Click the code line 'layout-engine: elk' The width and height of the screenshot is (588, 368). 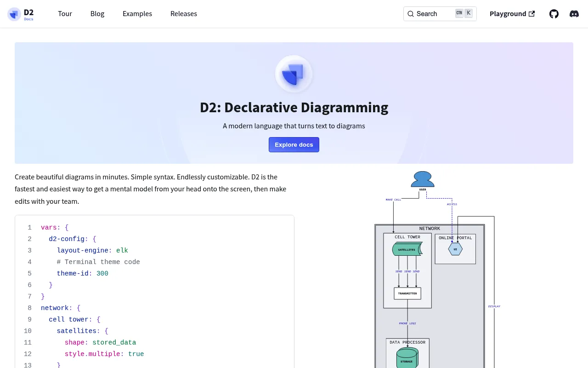[x=92, y=250]
